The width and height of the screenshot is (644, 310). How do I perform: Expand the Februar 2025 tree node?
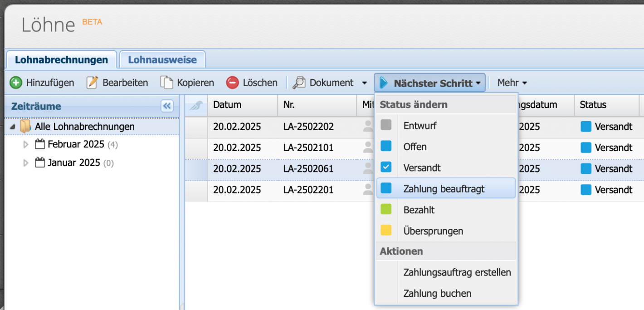(x=26, y=144)
